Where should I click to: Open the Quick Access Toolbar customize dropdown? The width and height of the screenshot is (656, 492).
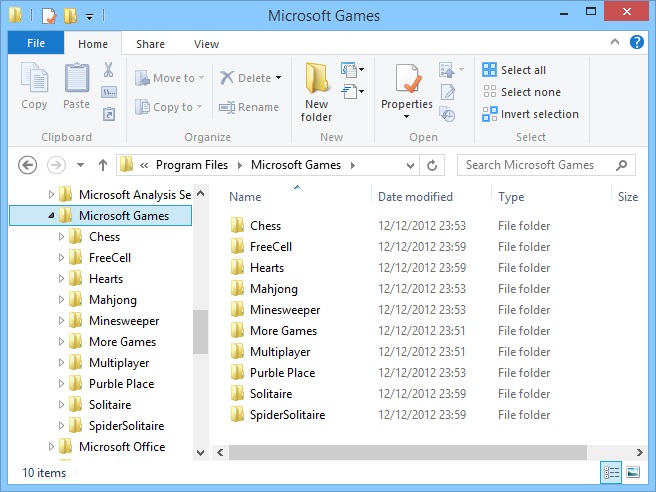click(x=90, y=17)
